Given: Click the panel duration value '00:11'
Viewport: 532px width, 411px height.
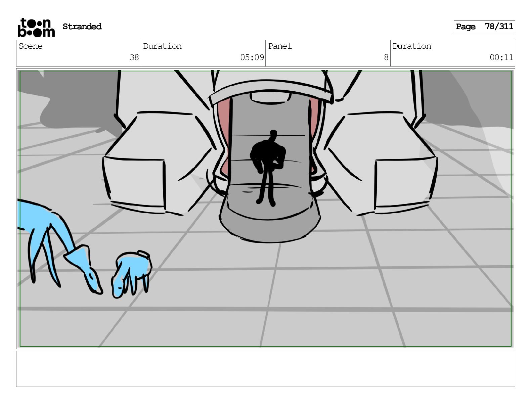Looking at the screenshot, I should tap(501, 57).
